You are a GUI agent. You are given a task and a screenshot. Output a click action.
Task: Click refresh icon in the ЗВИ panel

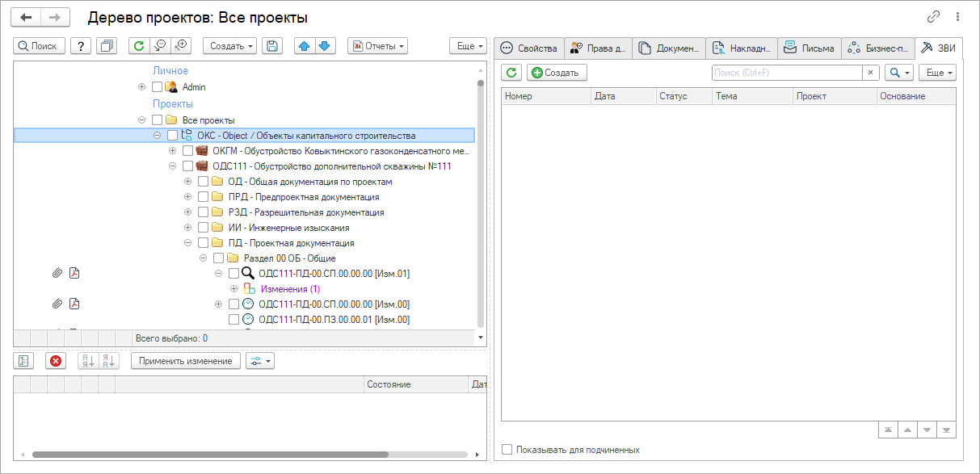511,73
